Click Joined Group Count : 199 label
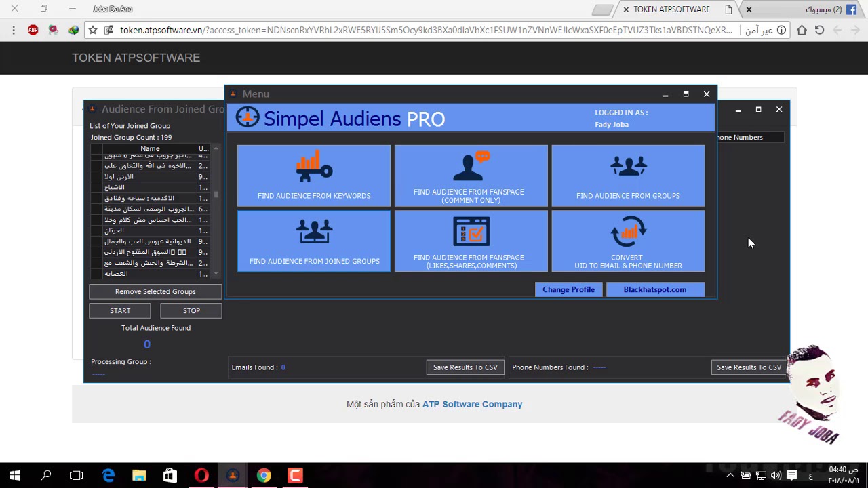Screen dimensions: 868x488 click(x=132, y=137)
